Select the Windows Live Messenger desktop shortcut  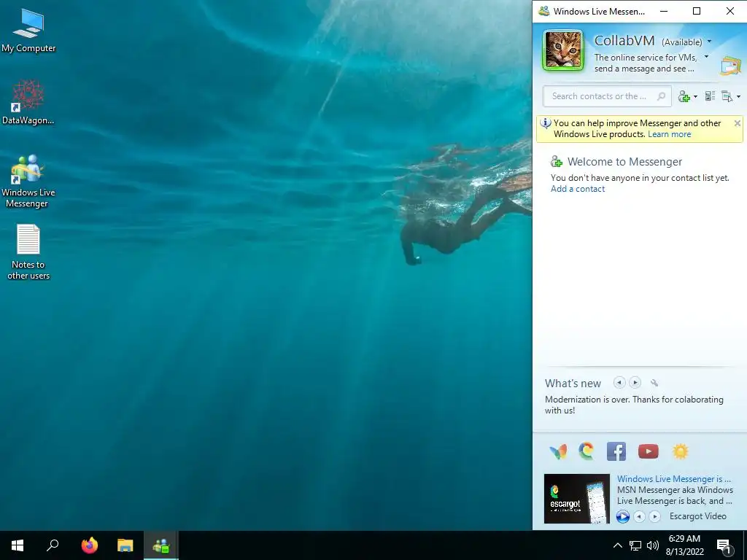(28, 181)
